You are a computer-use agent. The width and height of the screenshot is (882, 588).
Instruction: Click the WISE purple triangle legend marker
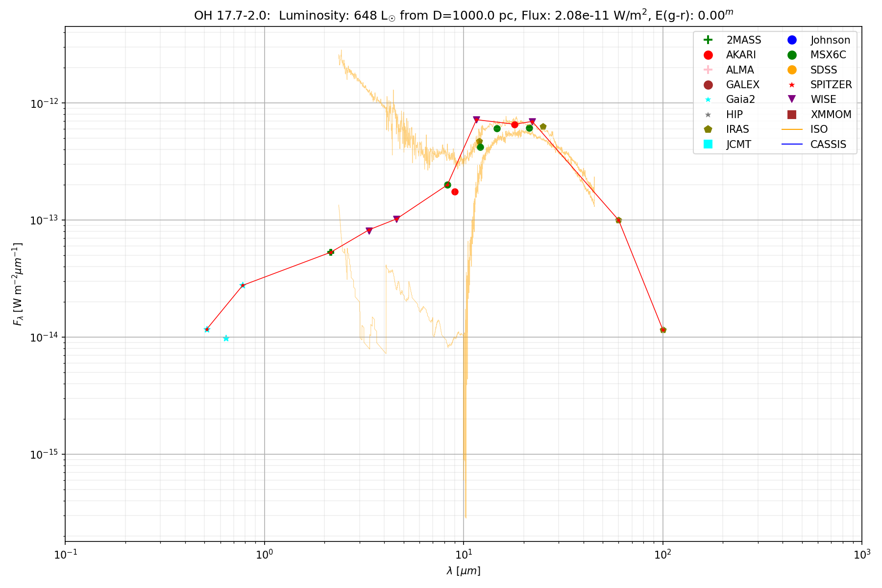pos(792,99)
